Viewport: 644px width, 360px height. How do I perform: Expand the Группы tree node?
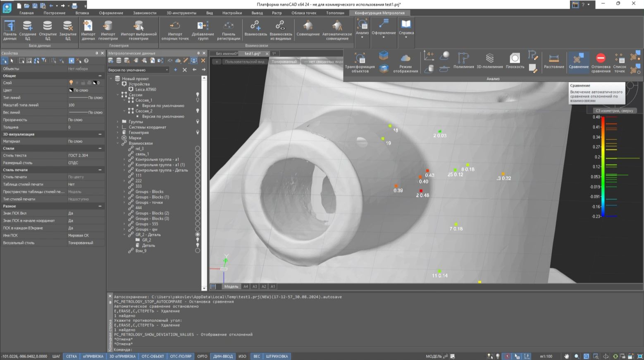[118, 122]
